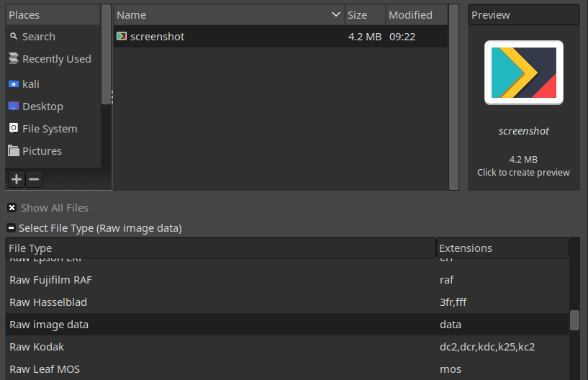This screenshot has width=588, height=380.
Task: Remove bookmark with minus button
Action: [x=34, y=179]
